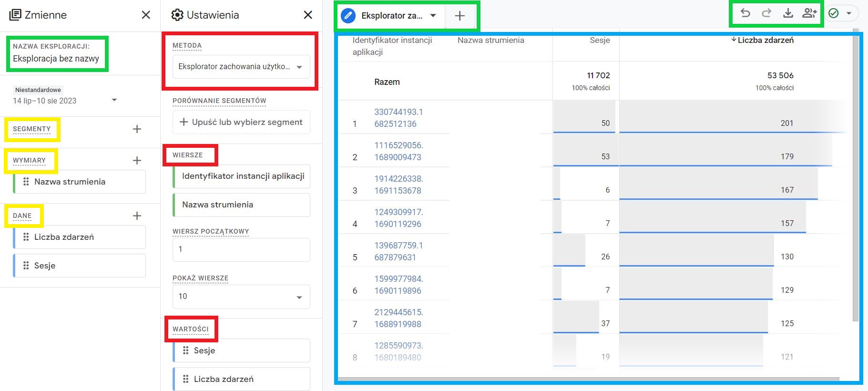The width and height of the screenshot is (868, 391).
Task: Click the green data quality checkmark icon
Action: (x=833, y=13)
